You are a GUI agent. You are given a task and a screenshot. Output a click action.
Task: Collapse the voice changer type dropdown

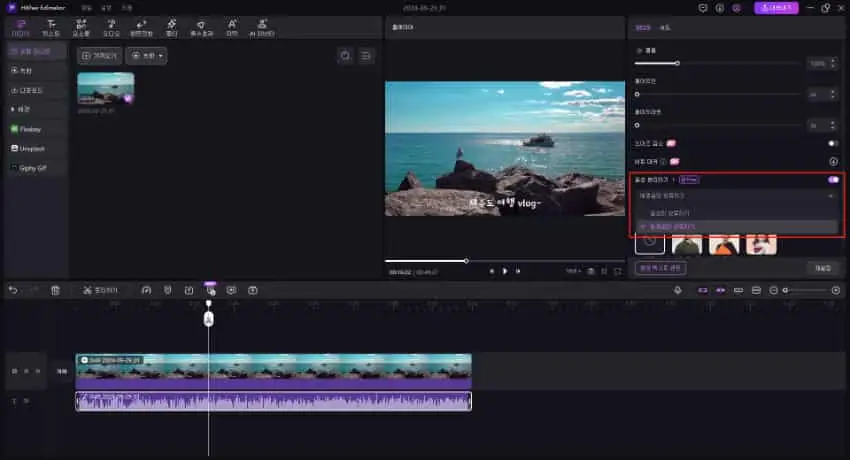coord(830,196)
